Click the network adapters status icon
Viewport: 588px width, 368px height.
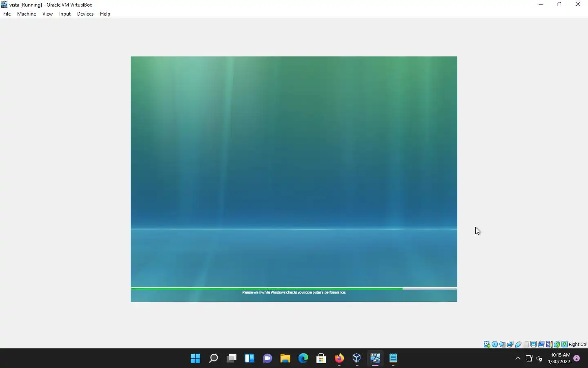(510, 344)
